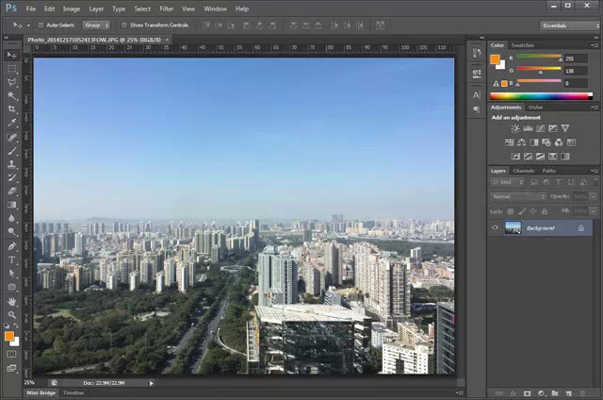This screenshot has width=603, height=400.
Task: Select the Dodge tool
Action: [12, 232]
